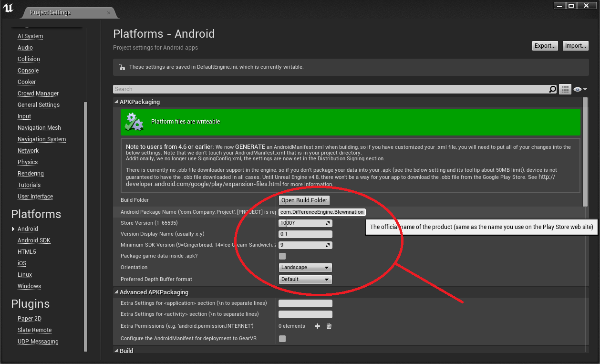The image size is (600, 364).
Task: Select HTML5 platform settings
Action: [27, 252]
